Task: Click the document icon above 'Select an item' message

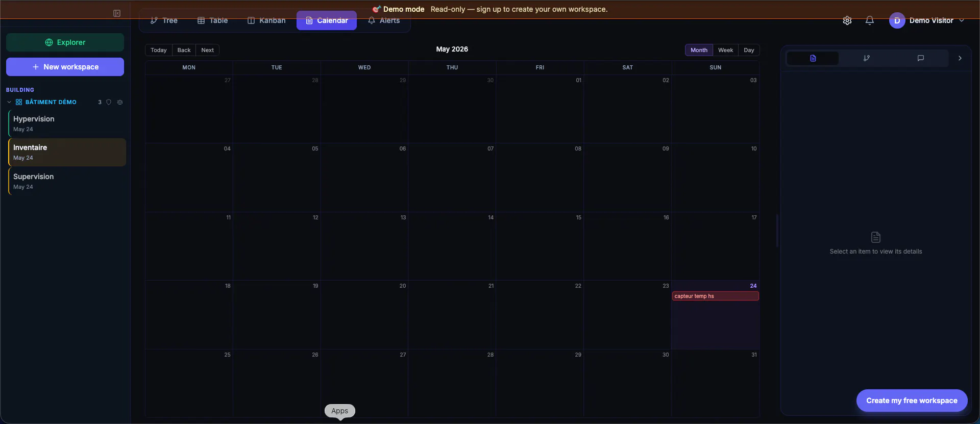Action: pyautogui.click(x=876, y=237)
